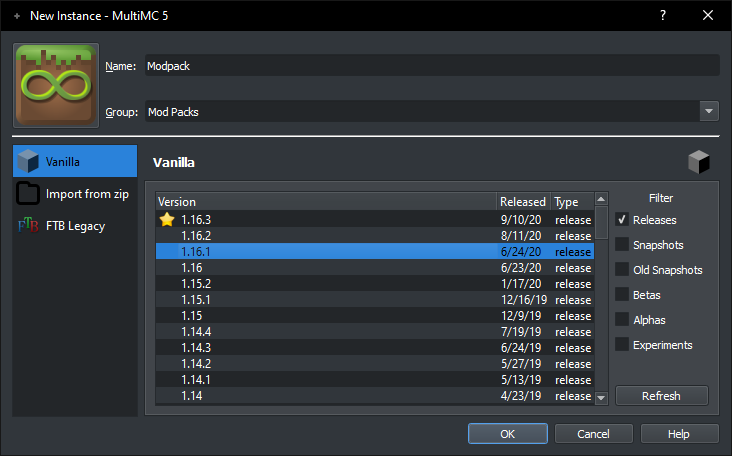
Task: Click the version list scroll down arrow
Action: (601, 398)
